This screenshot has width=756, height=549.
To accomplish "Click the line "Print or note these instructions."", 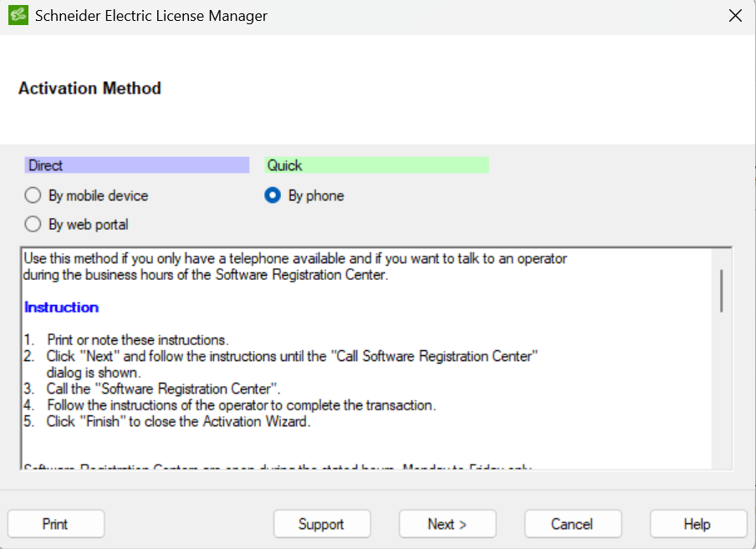I will (137, 340).
